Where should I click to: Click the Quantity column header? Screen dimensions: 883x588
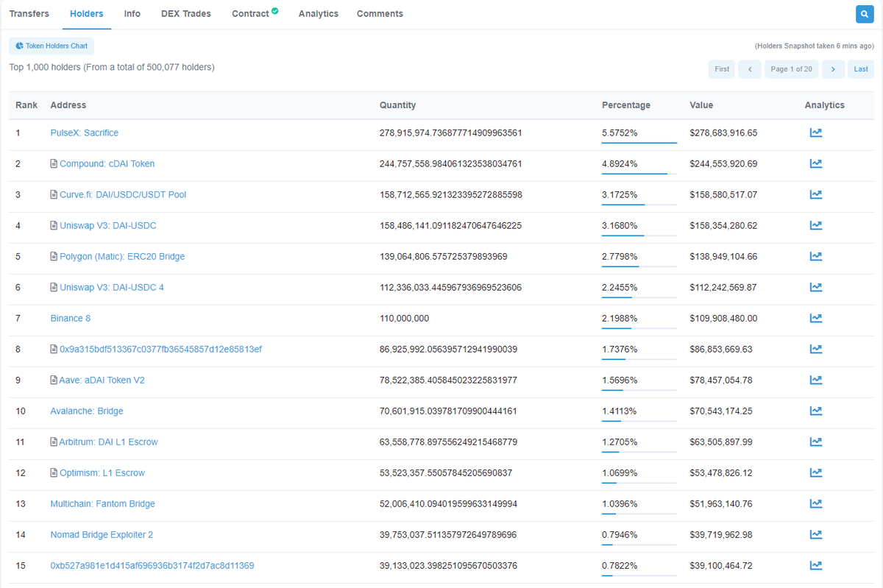(397, 105)
